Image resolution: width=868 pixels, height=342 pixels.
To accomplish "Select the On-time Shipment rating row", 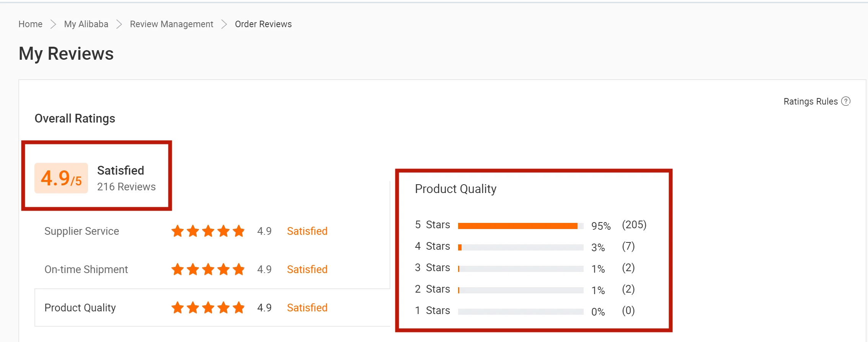I will [x=212, y=269].
